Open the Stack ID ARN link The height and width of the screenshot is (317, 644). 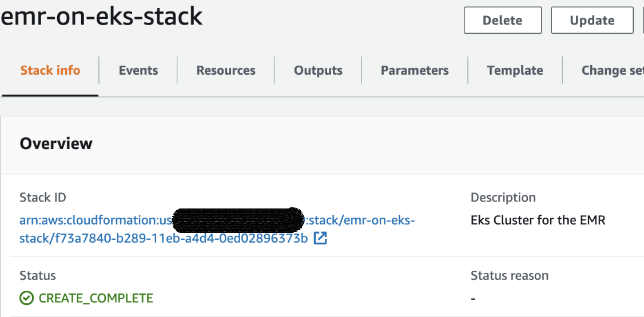pyautogui.click(x=163, y=238)
